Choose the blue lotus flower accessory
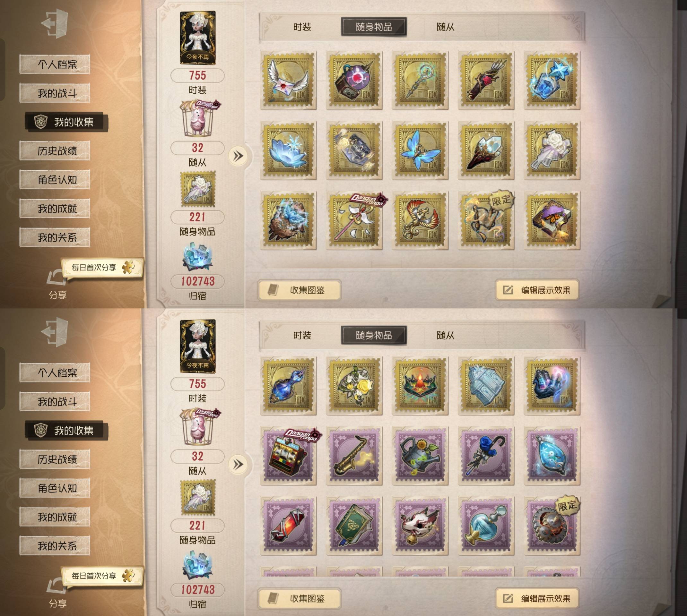This screenshot has height=616, width=687. click(288, 150)
